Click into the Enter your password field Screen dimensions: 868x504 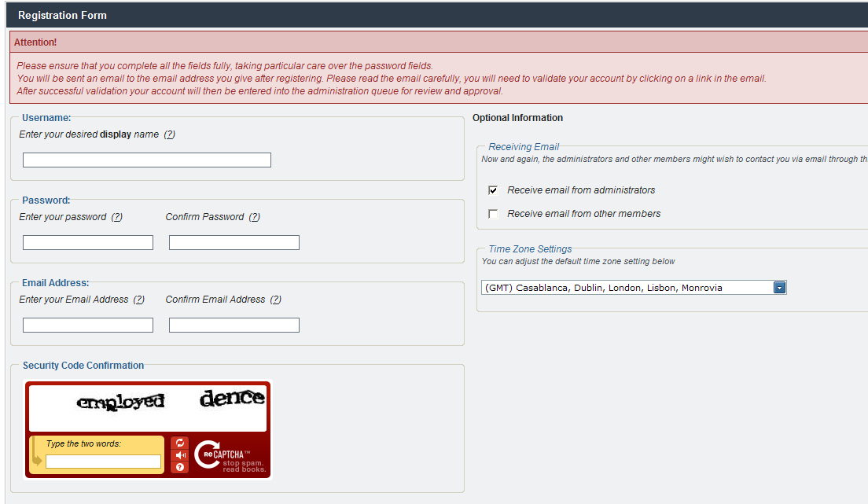tap(88, 243)
